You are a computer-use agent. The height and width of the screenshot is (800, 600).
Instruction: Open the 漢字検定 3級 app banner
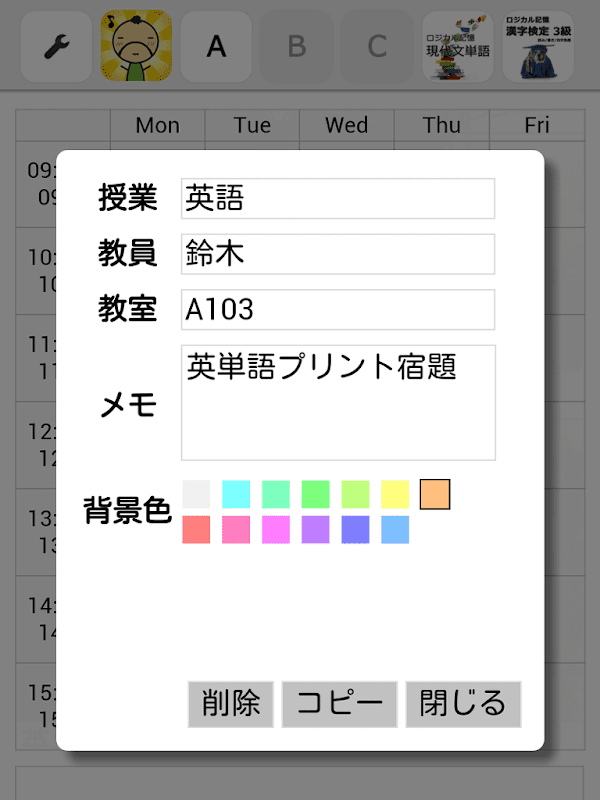coord(538,46)
